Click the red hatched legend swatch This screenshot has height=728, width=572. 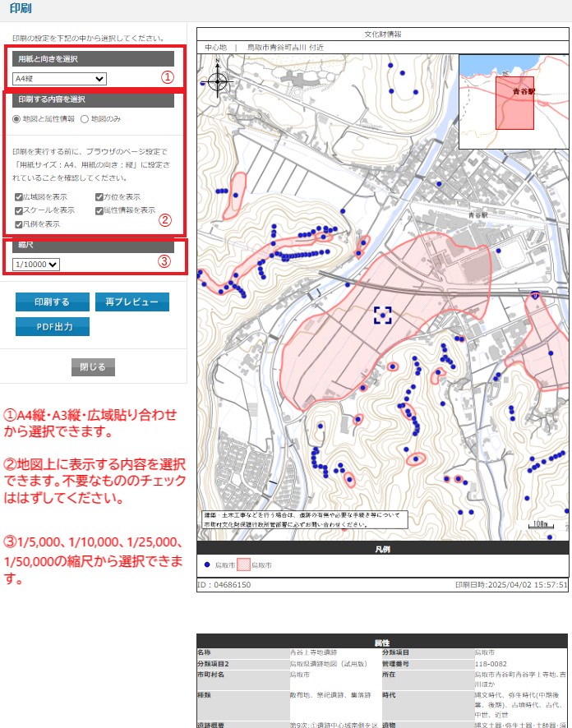[x=243, y=565]
